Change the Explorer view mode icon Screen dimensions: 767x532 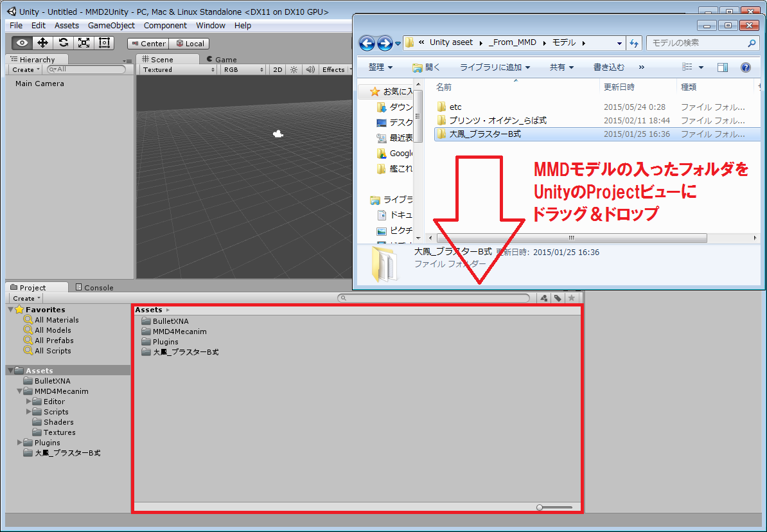click(688, 67)
